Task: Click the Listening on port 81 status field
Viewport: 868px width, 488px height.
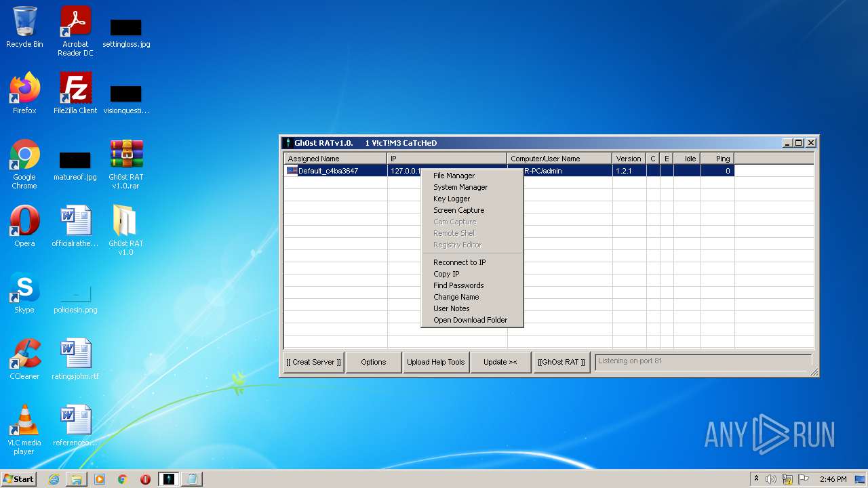Action: [x=703, y=362]
